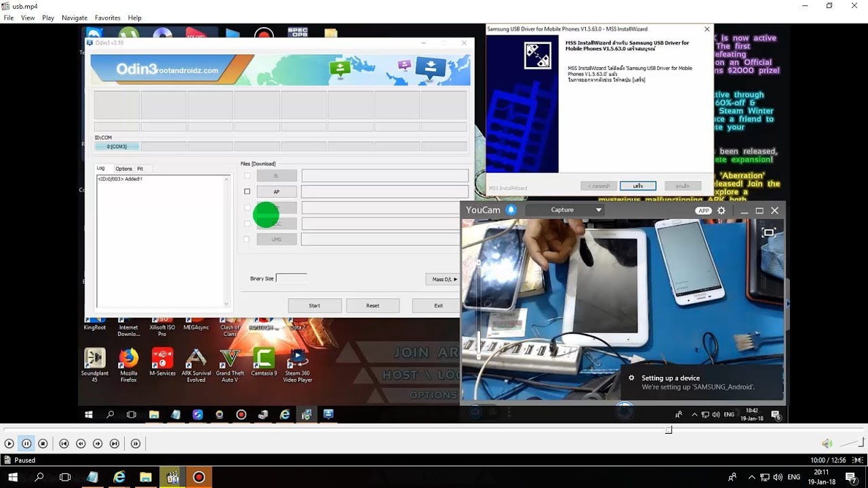868x488 pixels.
Task: Open the Steam 360 Video Player icon
Action: pos(298,365)
